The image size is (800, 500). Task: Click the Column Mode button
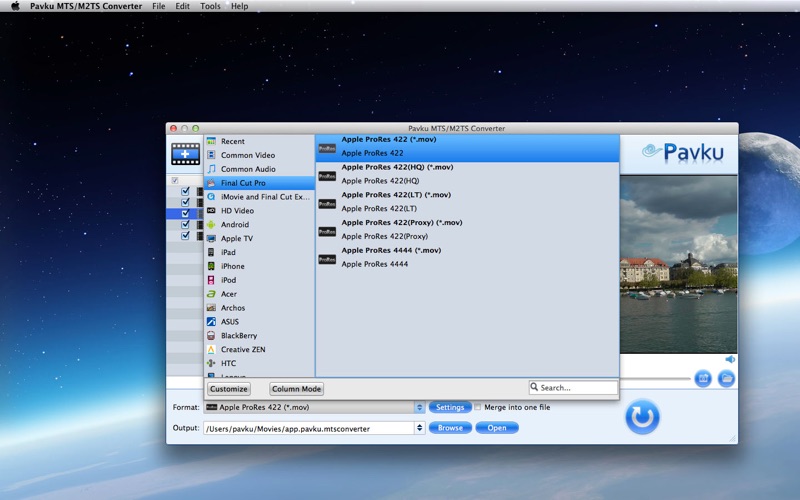click(296, 389)
